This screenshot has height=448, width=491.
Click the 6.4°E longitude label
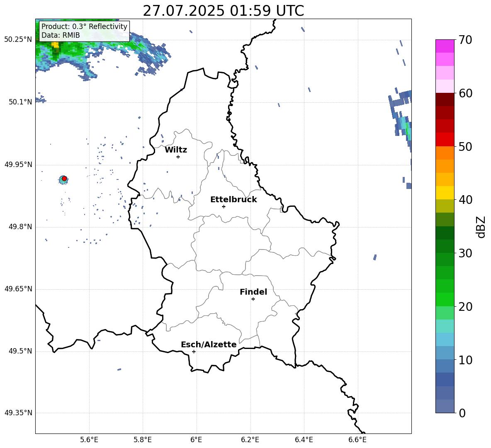pos(304,440)
